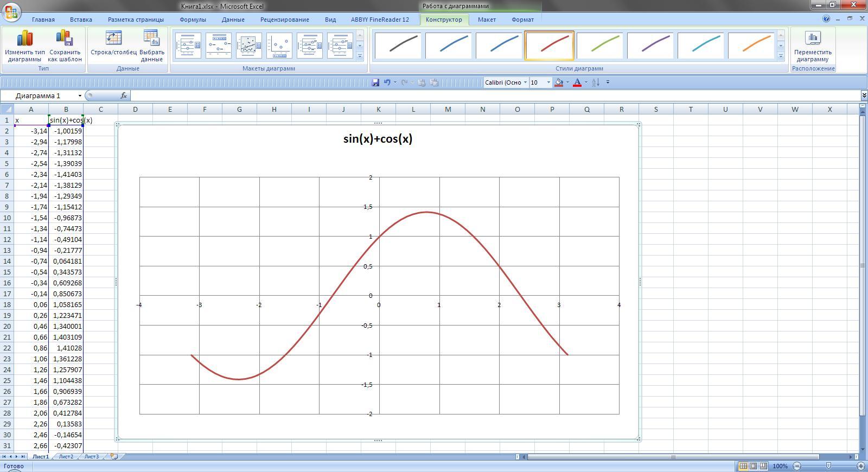
Task: Select column header D
Action: [135, 109]
